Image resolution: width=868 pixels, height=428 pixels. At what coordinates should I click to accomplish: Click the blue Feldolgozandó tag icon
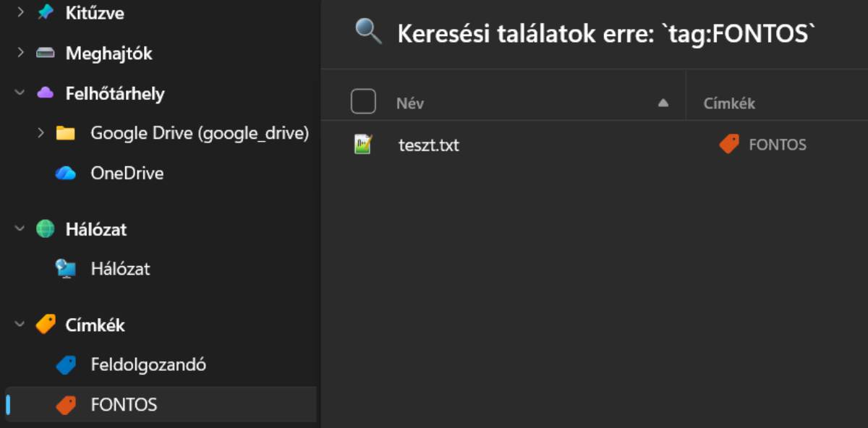pyautogui.click(x=66, y=365)
